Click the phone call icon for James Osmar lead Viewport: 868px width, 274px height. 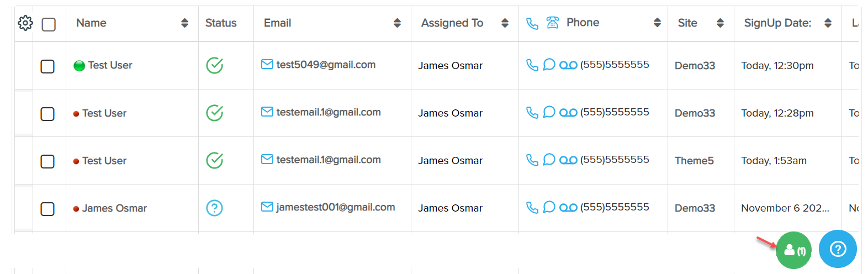click(532, 207)
